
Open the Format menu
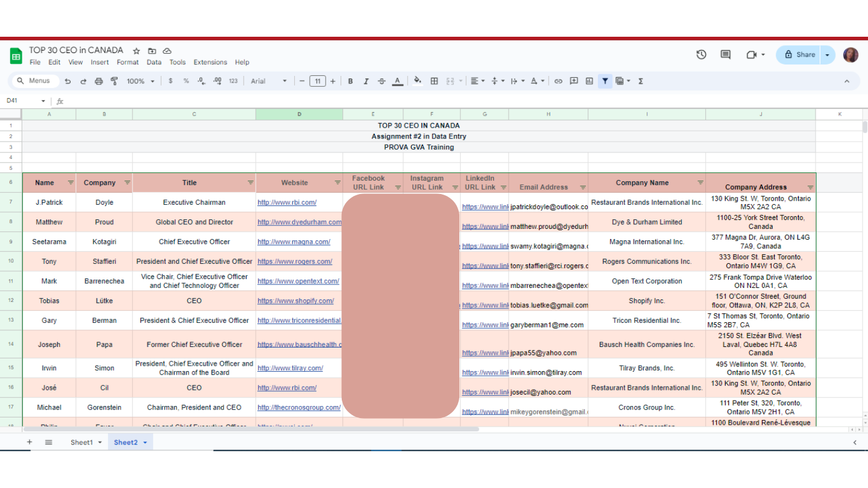pos(128,62)
